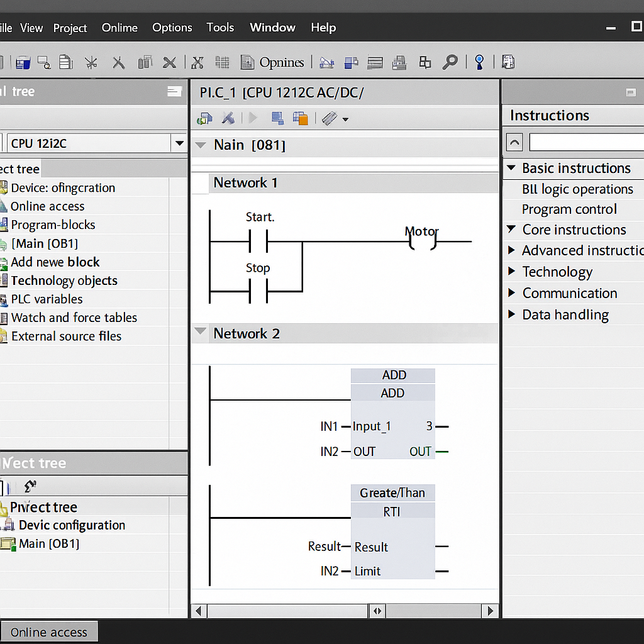Screen dimensions: 644x644
Task: Click the sigma icon in lower tree panel
Action: (30, 486)
